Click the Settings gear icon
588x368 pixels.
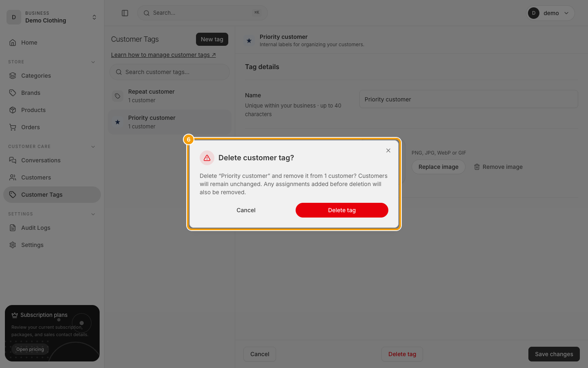(x=13, y=245)
